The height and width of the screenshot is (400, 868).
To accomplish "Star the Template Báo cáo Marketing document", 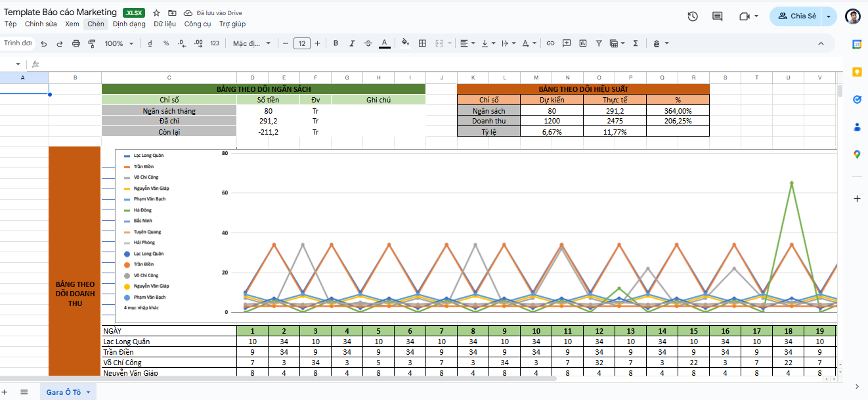I will point(156,13).
